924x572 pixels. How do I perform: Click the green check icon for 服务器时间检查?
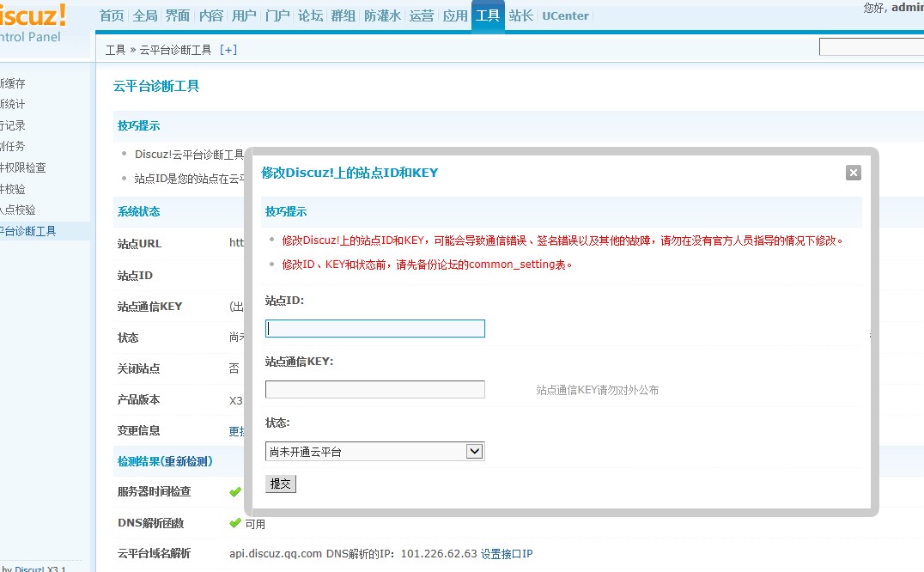pyautogui.click(x=235, y=492)
